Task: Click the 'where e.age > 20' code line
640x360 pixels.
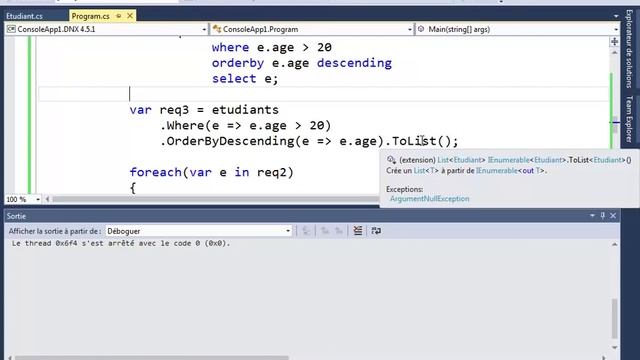Action: (271, 47)
